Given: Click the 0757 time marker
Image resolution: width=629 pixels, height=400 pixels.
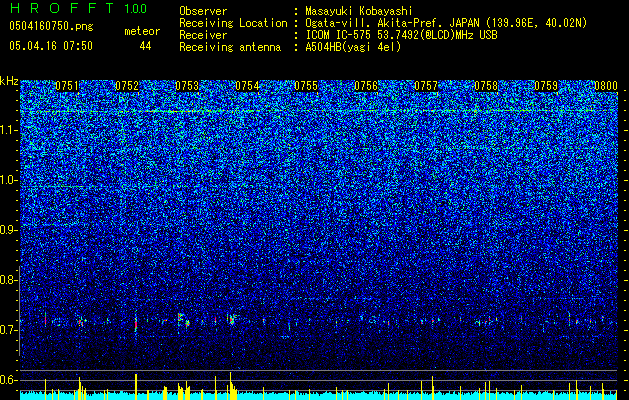Looking at the screenshot, I should click(426, 86).
